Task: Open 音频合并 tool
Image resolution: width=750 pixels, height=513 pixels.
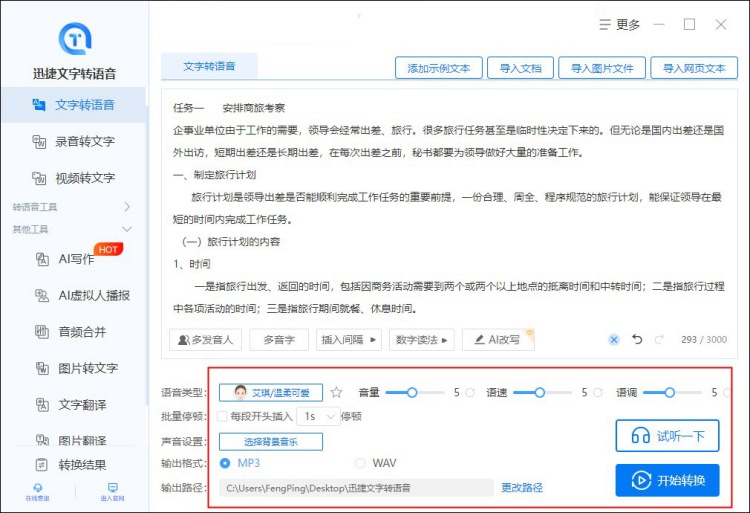Action: [x=71, y=332]
